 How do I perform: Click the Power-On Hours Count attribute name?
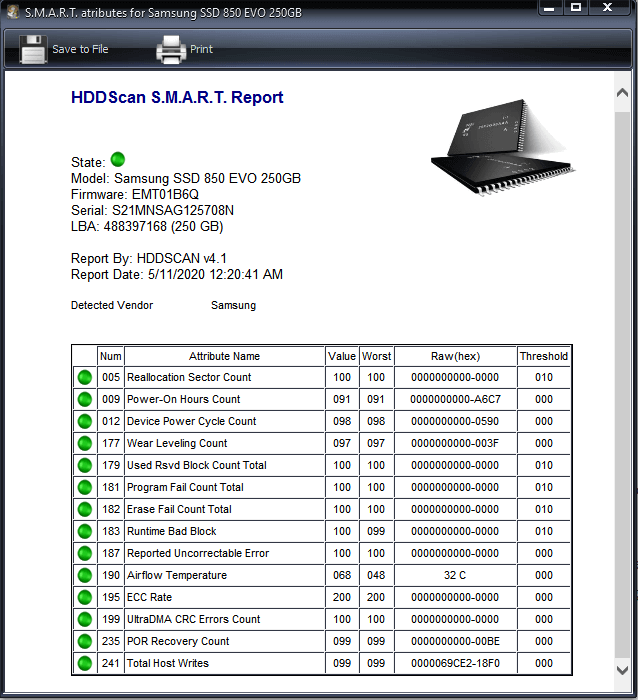183,399
